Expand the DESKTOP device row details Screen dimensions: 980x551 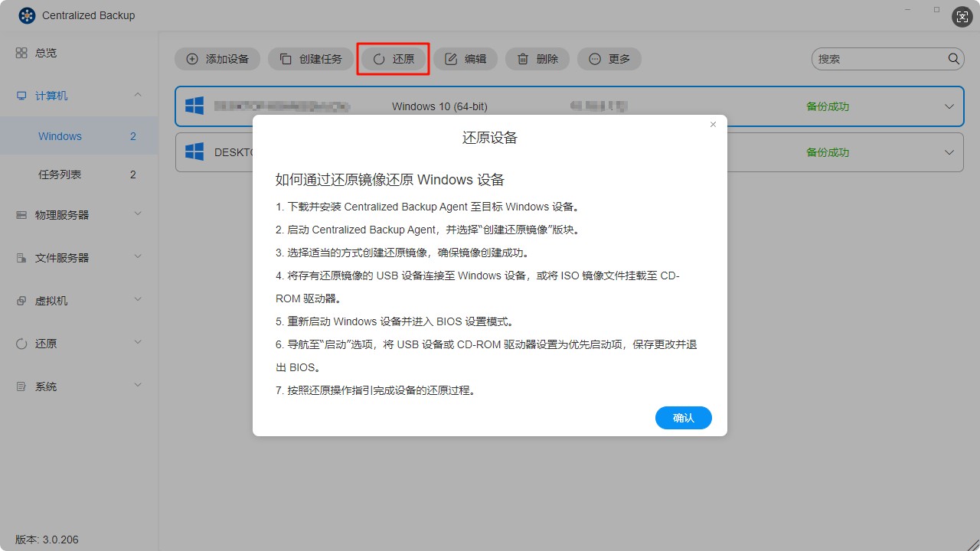point(949,152)
